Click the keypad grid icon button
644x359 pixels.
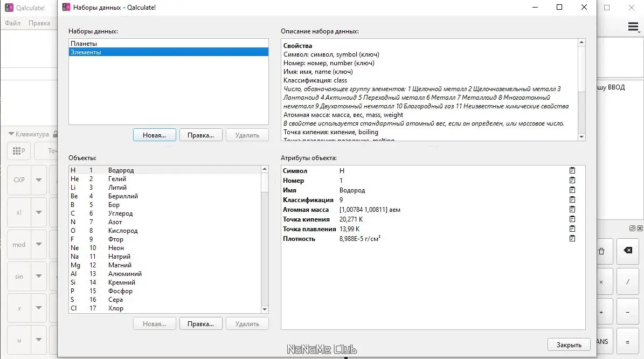point(19,151)
